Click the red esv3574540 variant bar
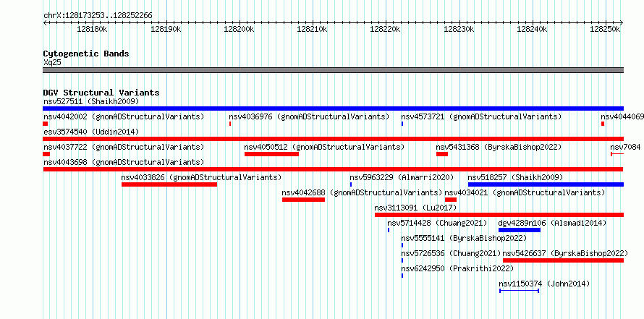The width and height of the screenshot is (644, 319). pyautogui.click(x=333, y=139)
